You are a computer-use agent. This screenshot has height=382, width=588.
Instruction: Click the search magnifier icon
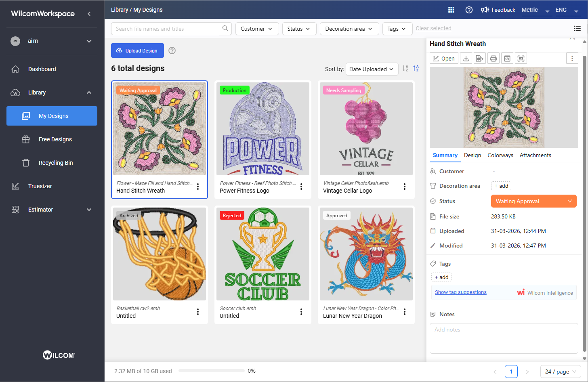pyautogui.click(x=225, y=29)
